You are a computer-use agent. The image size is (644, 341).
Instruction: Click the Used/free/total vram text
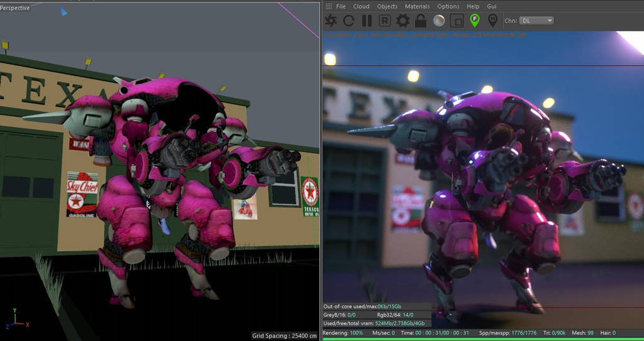pos(374,324)
